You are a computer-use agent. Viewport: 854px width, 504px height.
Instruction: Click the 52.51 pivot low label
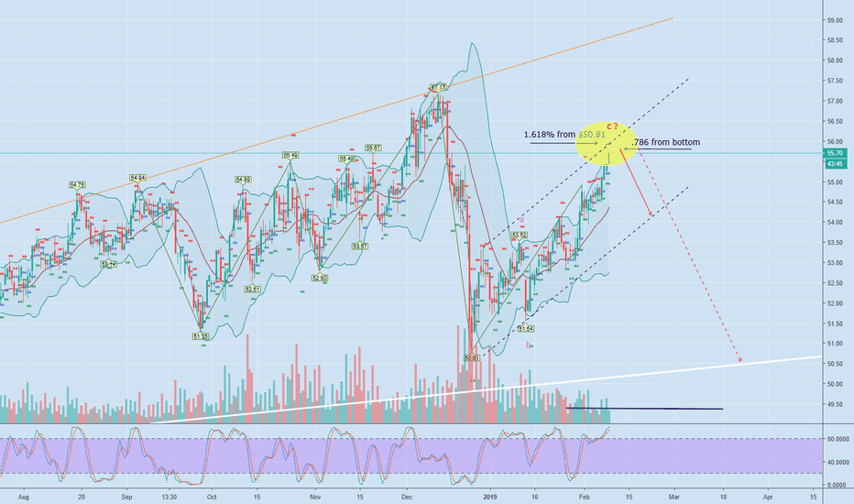click(252, 290)
